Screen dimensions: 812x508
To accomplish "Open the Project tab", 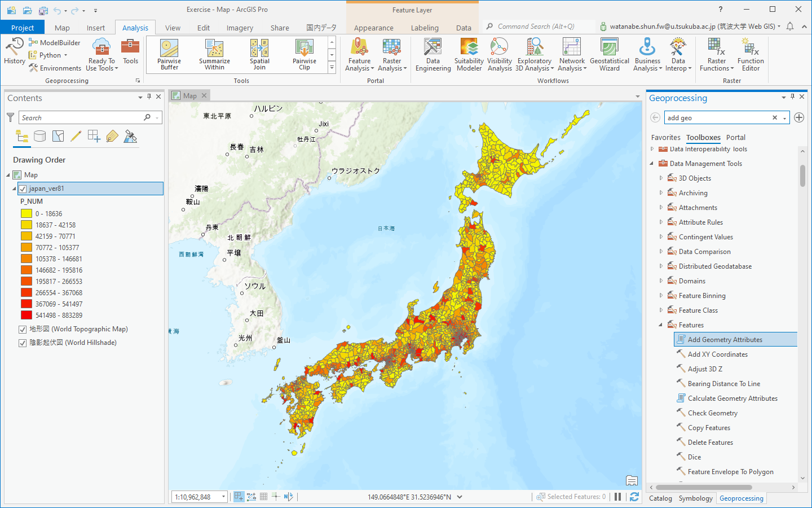I will (23, 28).
